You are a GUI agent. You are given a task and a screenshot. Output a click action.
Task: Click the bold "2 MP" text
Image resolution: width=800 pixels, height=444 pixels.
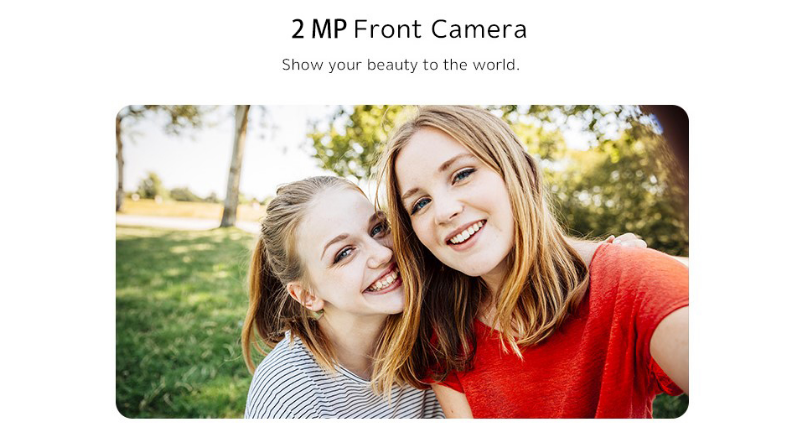coord(319,29)
